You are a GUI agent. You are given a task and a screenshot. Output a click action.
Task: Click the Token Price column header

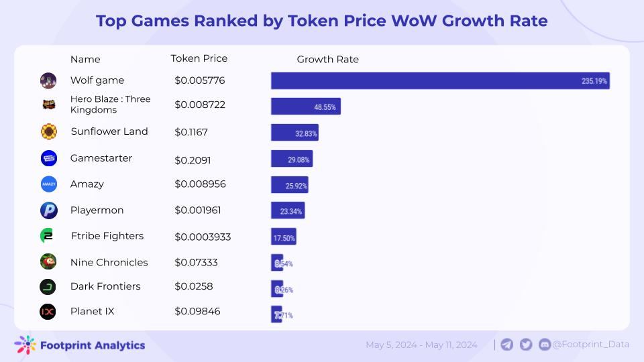pos(199,58)
